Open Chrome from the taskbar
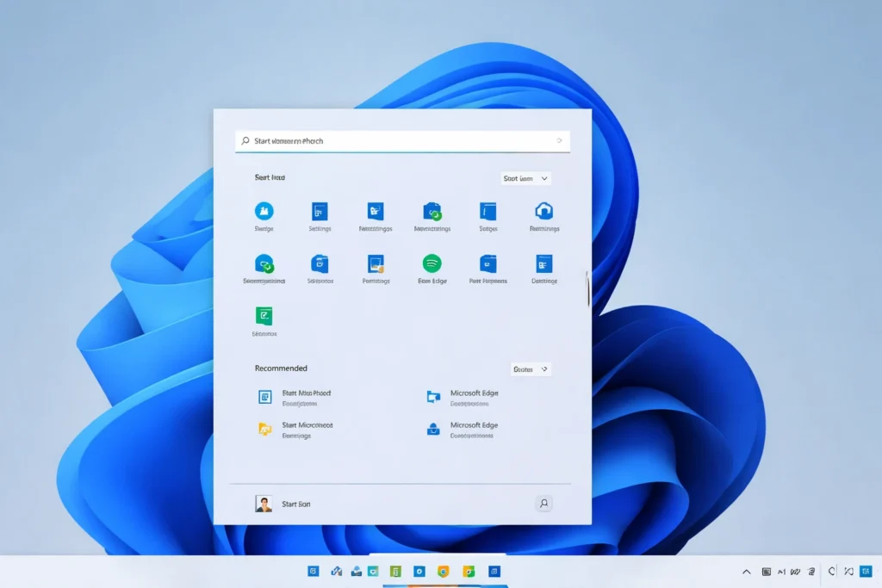This screenshot has width=882, height=588. point(468,571)
